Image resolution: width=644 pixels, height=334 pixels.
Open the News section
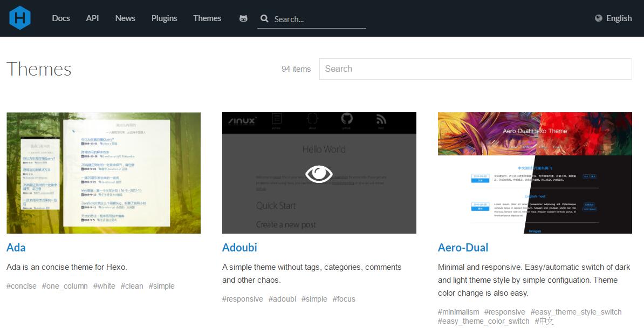pyautogui.click(x=125, y=18)
